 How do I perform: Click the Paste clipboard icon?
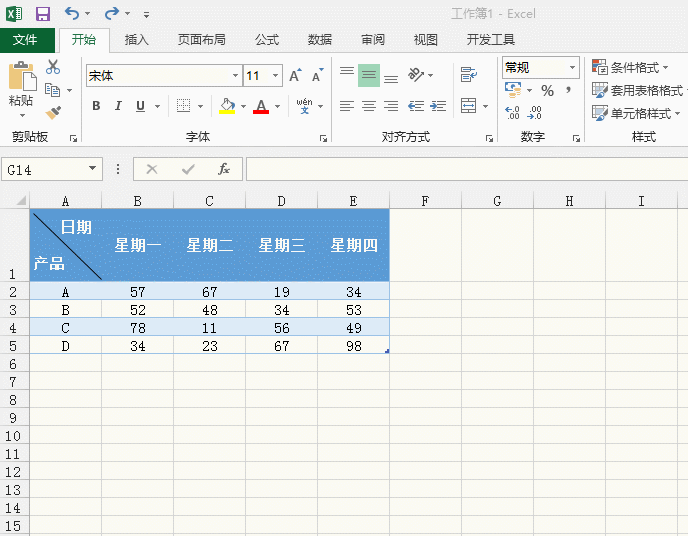pyautogui.click(x=22, y=76)
